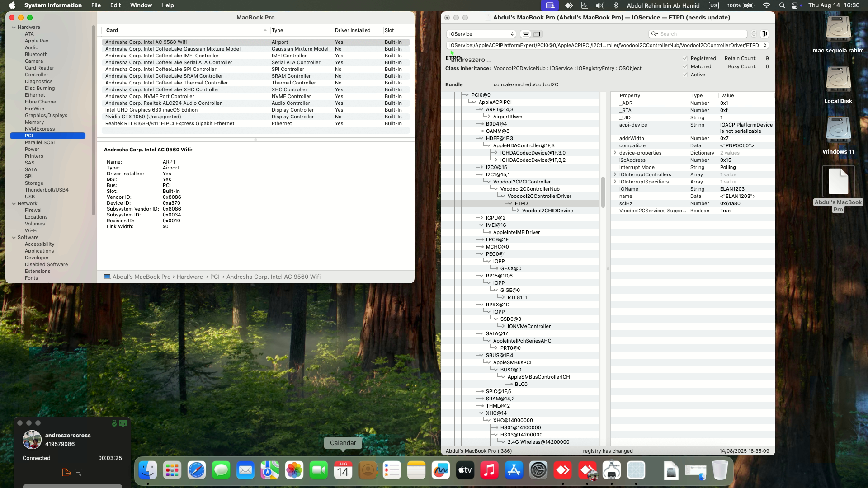The height and width of the screenshot is (488, 868).
Task: Collapse the Network section in the sidebar
Action: [x=14, y=203]
